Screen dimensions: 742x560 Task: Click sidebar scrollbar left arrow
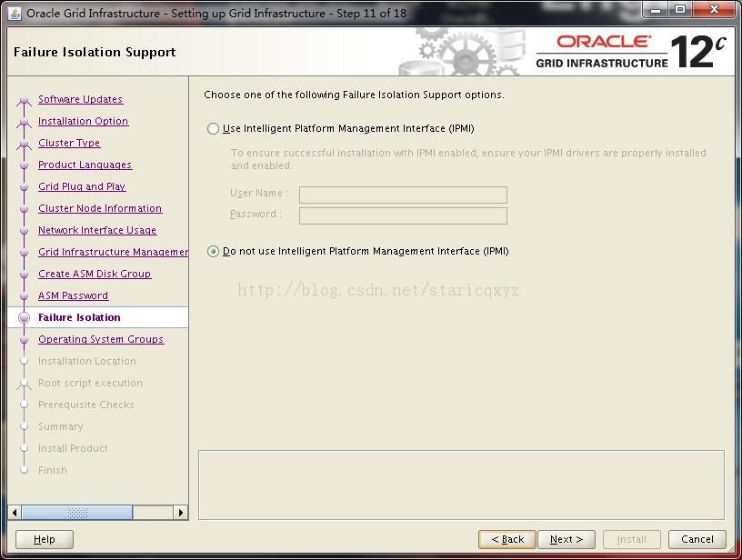15,512
